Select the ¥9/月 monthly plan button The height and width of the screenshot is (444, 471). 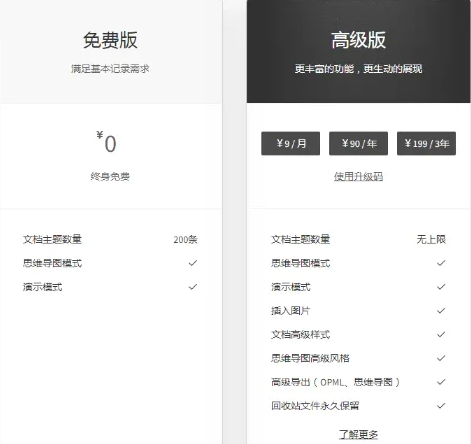290,143
